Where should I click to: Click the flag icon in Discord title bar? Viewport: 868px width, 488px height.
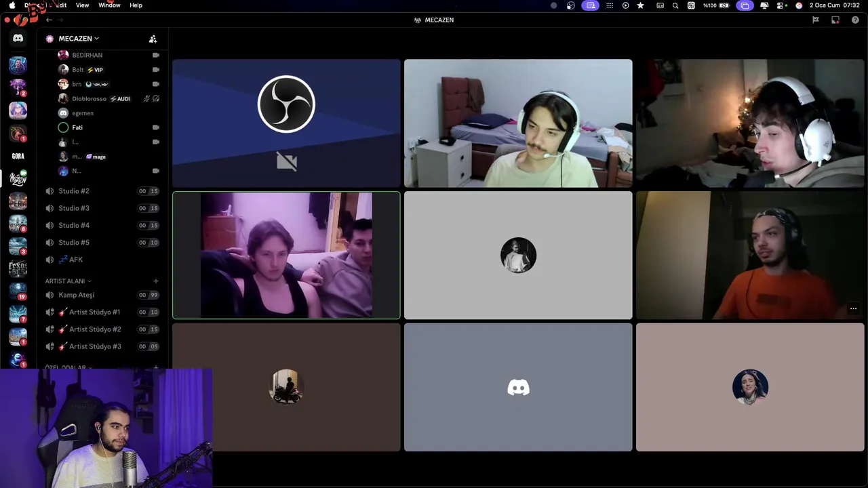[816, 20]
